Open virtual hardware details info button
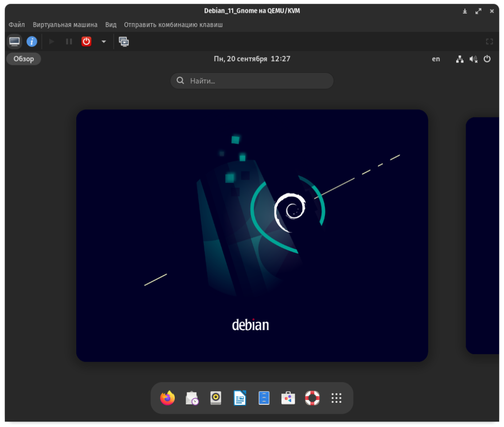The height and width of the screenshot is (427, 504). (x=32, y=42)
